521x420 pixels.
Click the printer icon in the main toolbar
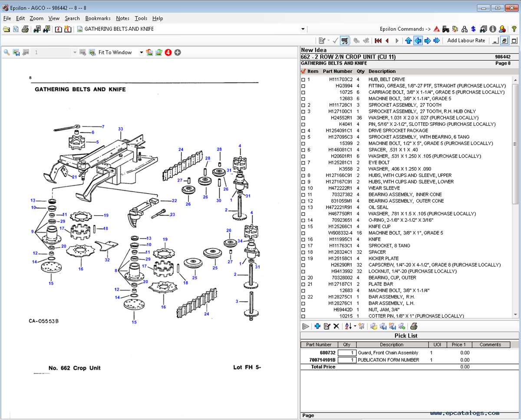point(25,29)
